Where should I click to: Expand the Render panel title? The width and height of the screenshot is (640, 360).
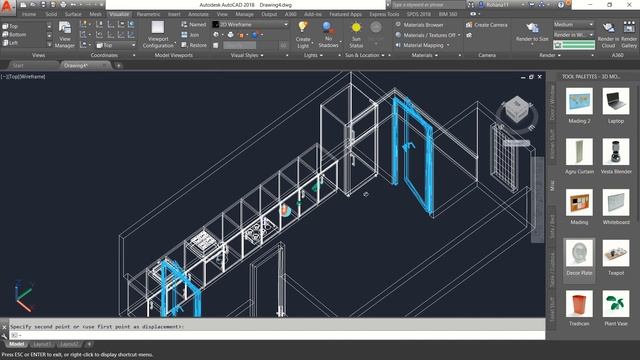pos(550,55)
